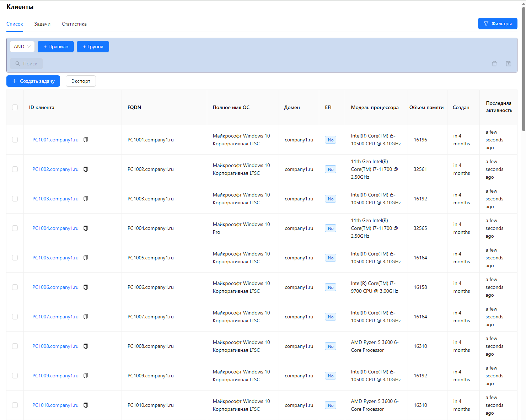
Task: Click the copy icon beside PC1004.company1.ru
Action: [x=86, y=228]
